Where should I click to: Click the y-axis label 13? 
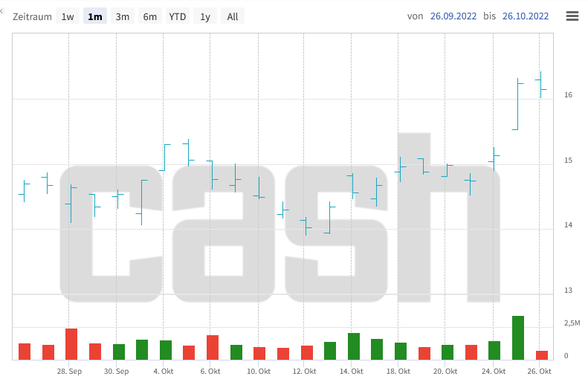568,290
